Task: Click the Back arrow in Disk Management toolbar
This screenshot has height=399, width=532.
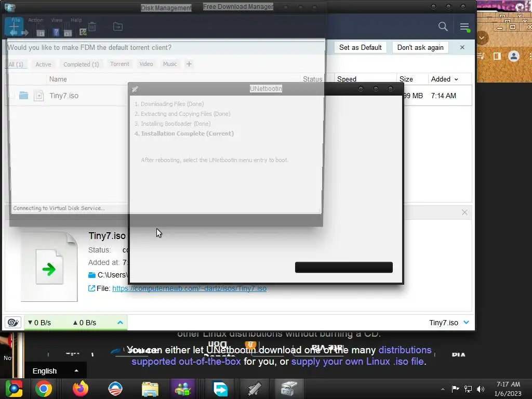Action: (14, 33)
